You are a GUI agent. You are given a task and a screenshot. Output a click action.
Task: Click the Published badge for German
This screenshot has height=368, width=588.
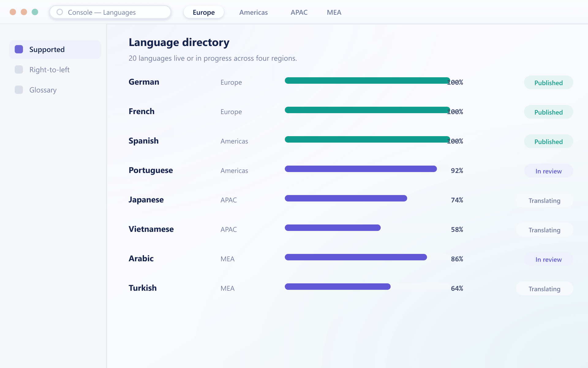click(x=548, y=82)
